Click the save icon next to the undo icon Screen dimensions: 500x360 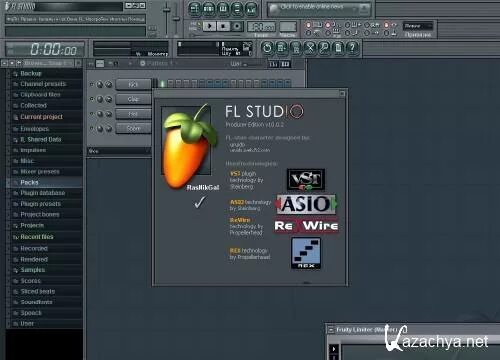(x=281, y=48)
